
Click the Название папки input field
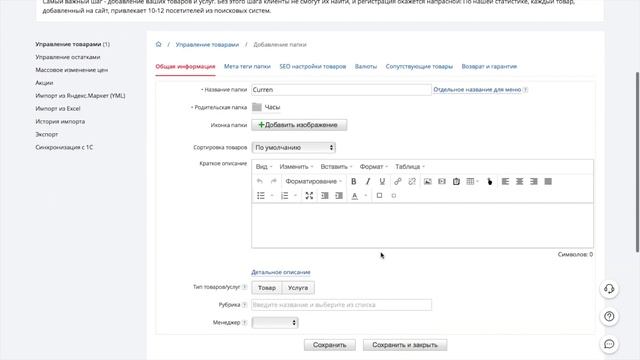[341, 90]
